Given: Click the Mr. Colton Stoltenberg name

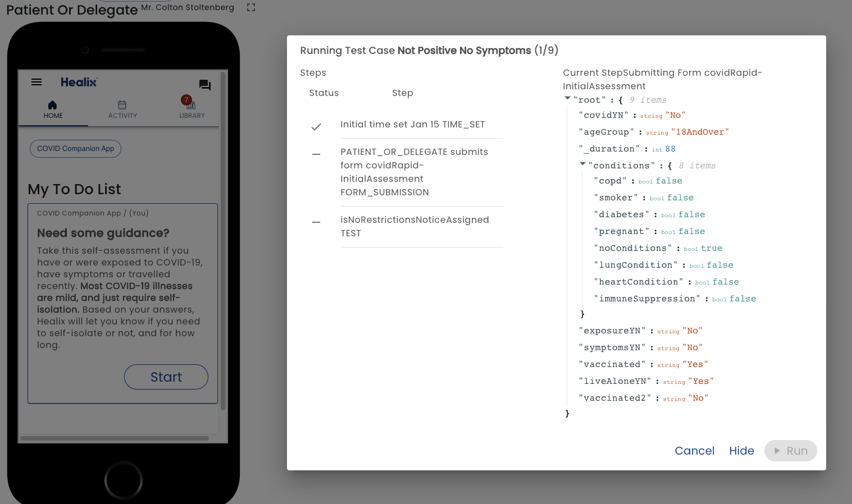Looking at the screenshot, I should tap(188, 7).
